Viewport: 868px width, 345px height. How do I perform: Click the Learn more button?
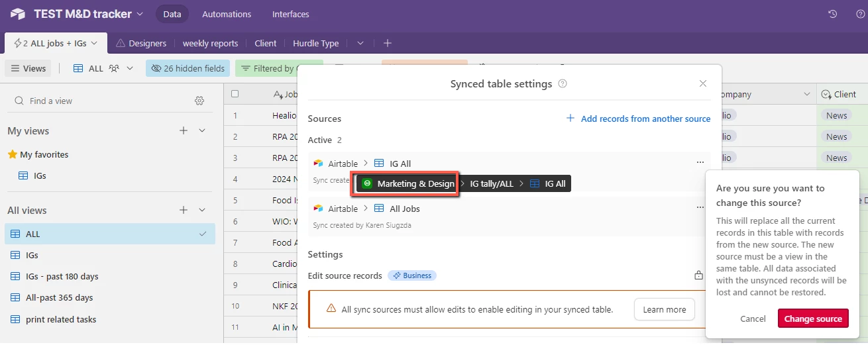(665, 309)
